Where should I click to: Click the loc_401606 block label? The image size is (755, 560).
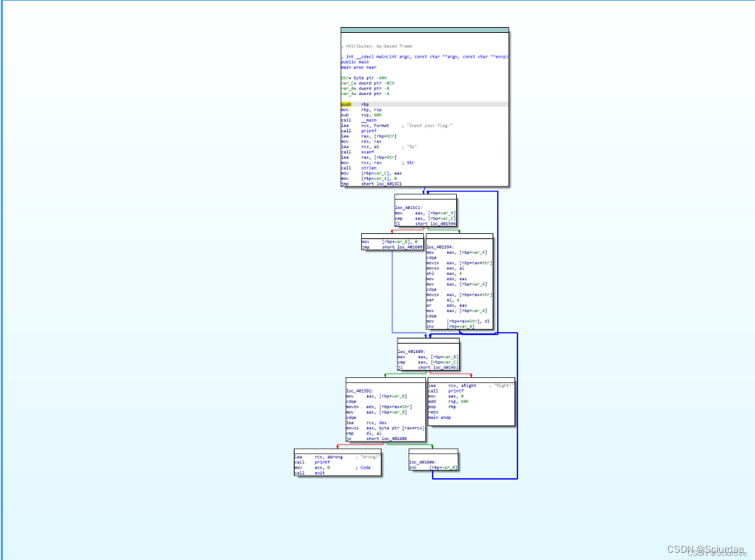point(423,462)
